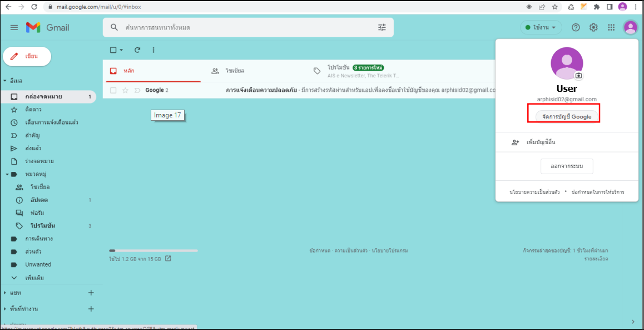Create a new space with plus
Screen dimensions: 644x330
[91, 309]
